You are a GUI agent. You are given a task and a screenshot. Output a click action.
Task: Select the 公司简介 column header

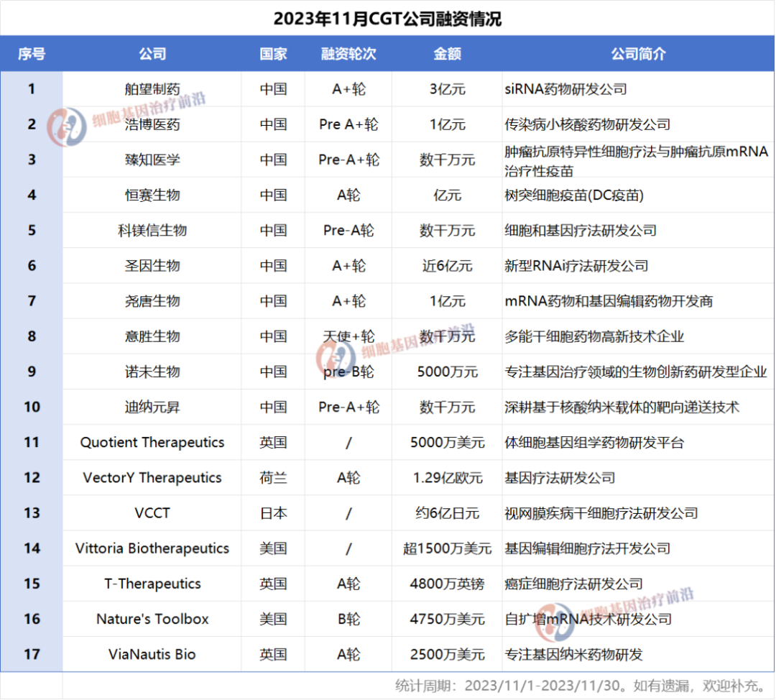[x=638, y=54]
